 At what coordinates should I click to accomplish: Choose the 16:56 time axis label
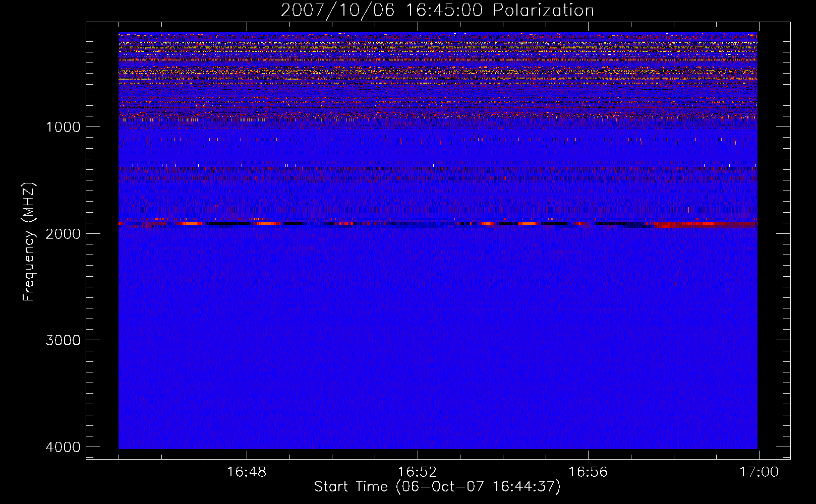point(588,472)
